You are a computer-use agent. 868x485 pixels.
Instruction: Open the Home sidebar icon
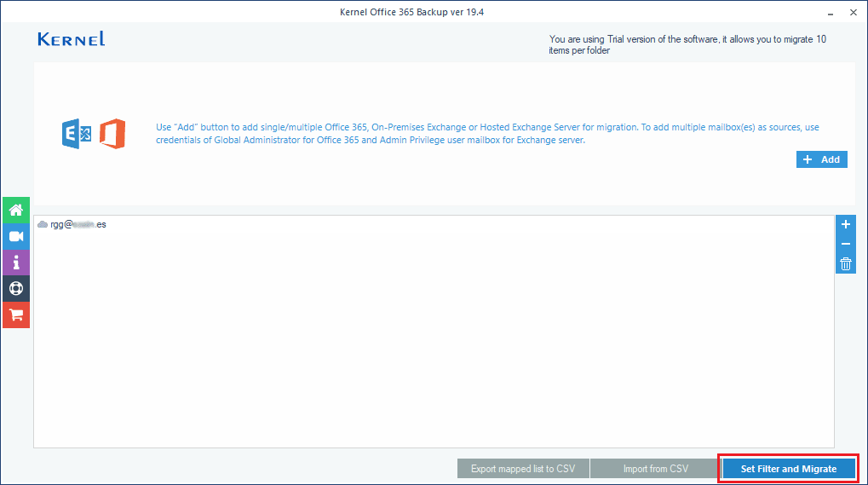click(16, 210)
